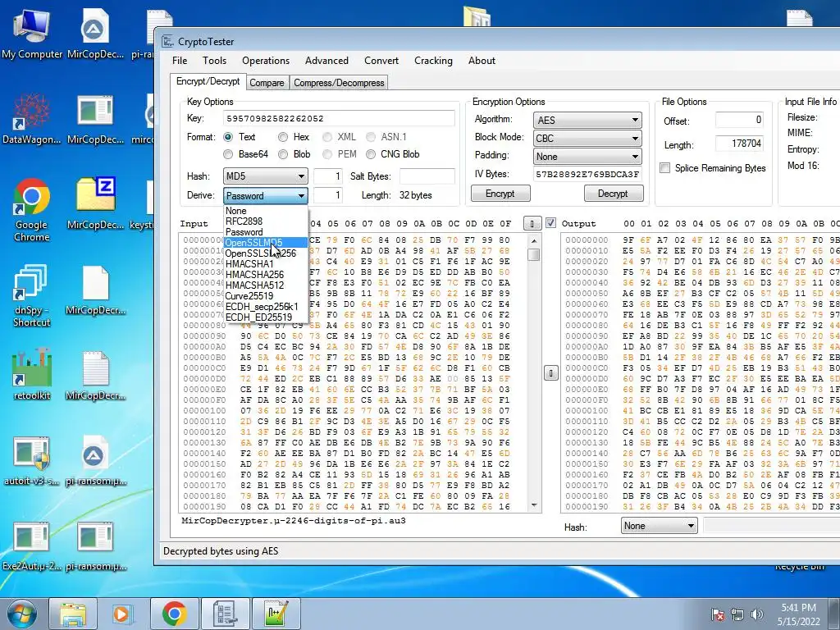Viewport: 840px width, 630px height.
Task: Open top-row MirCopDec AutoIt script icon
Action: (96, 33)
